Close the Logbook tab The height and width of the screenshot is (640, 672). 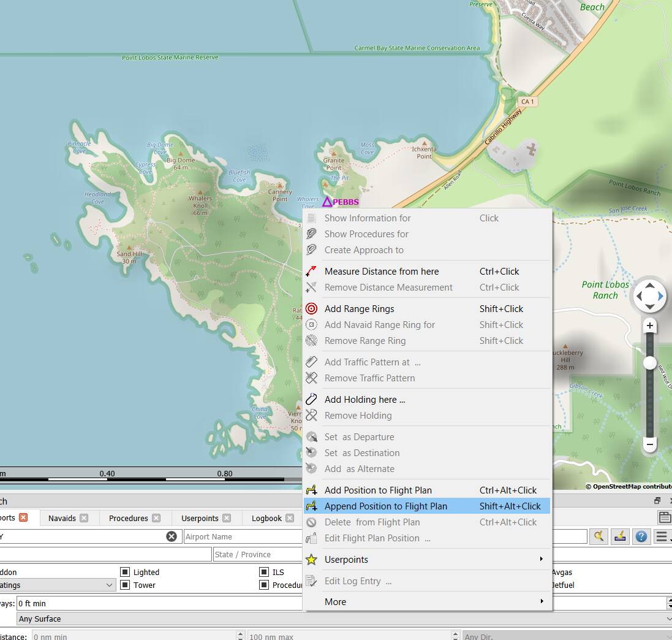[290, 518]
